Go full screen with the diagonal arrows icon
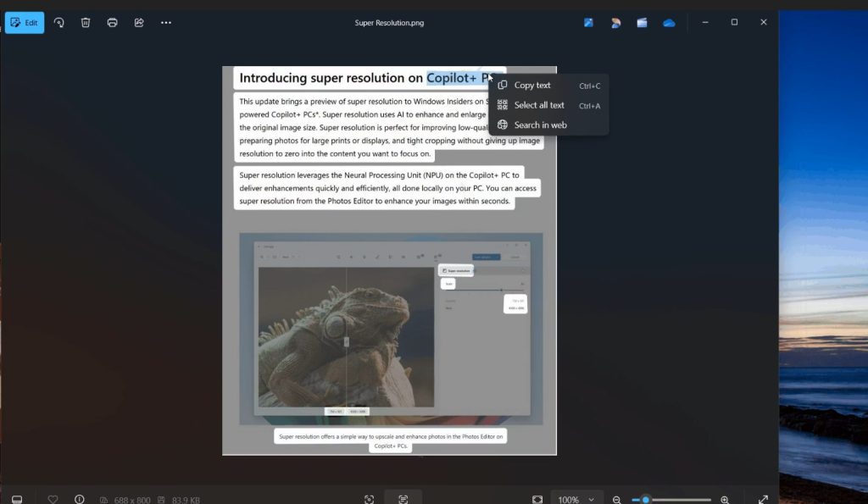 [763, 500]
